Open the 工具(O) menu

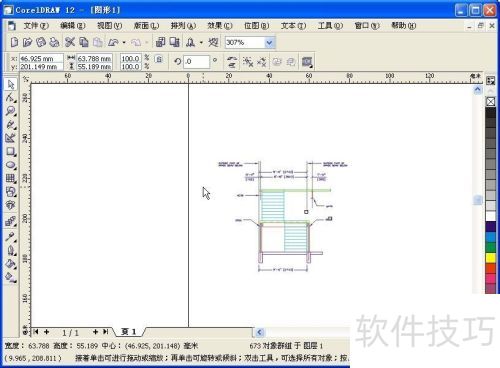click(x=330, y=26)
